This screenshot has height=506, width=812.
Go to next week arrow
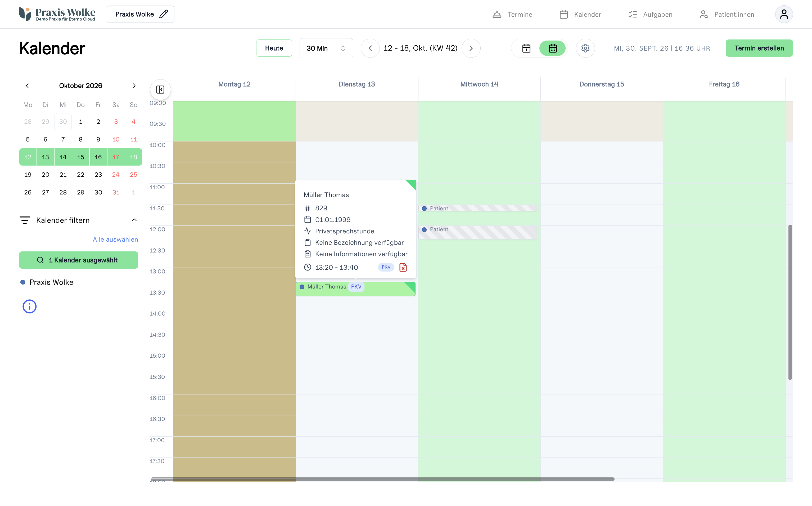pos(471,48)
